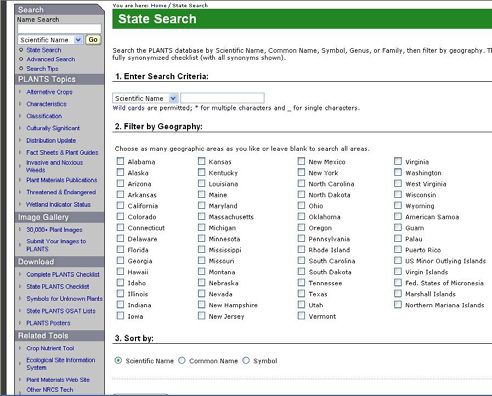
Task: Check the Wyoming checkbox
Action: 398,205
